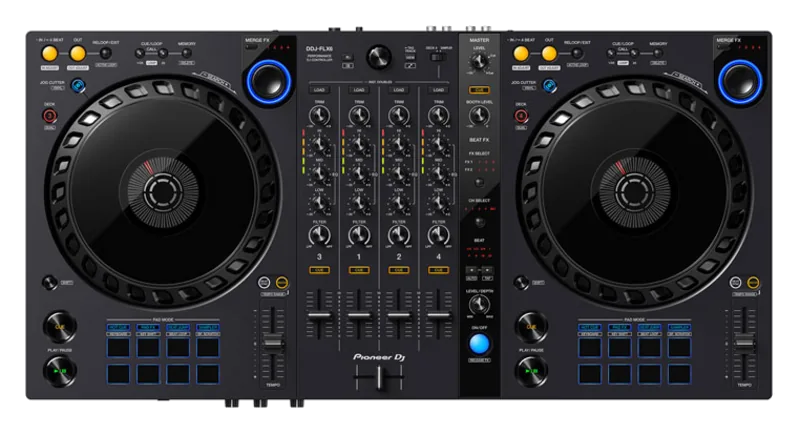
Task: Switch the right deck with the red DECK 4 button
Action: 521,116
